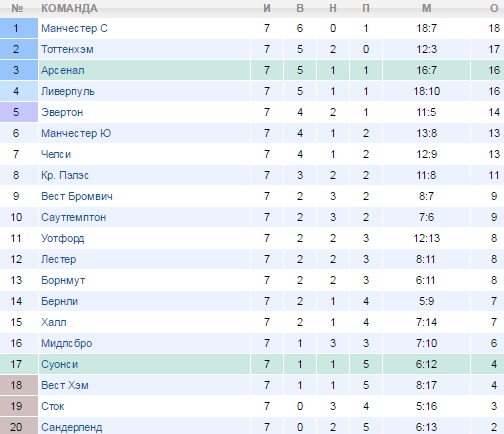Open the Манчестер С team link

click(74, 28)
